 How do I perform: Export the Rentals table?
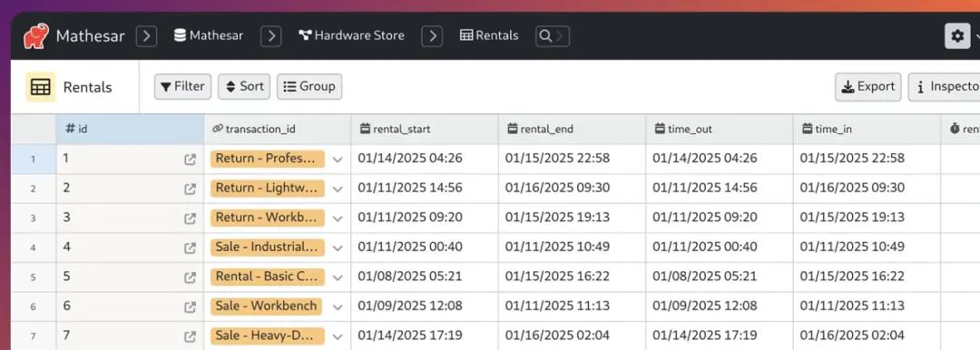point(868,87)
